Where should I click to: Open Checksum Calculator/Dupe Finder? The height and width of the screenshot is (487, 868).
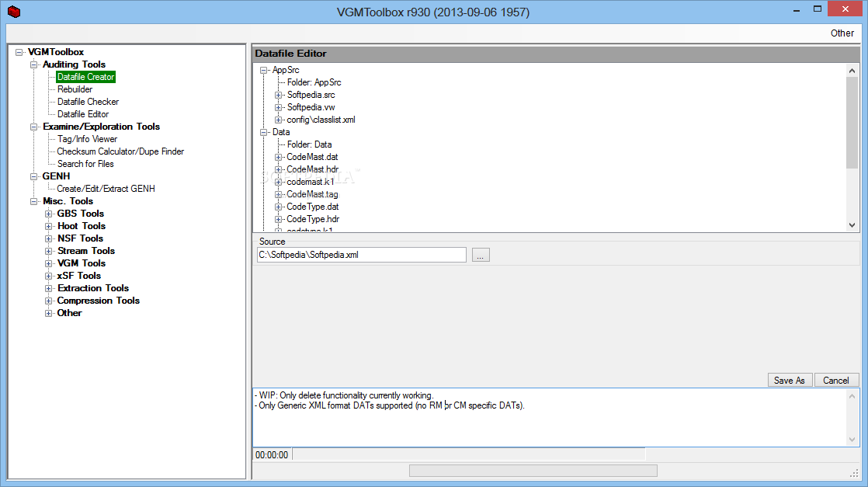click(x=120, y=151)
